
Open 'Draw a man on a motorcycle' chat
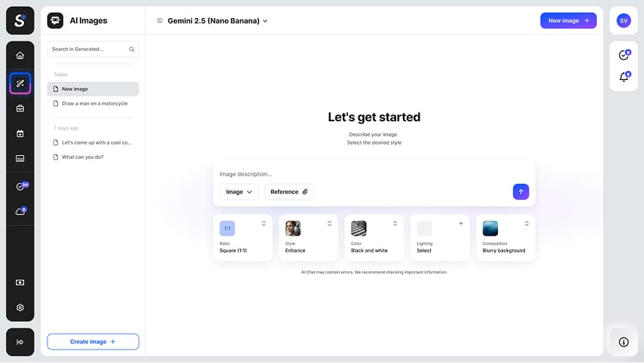pyautogui.click(x=94, y=103)
